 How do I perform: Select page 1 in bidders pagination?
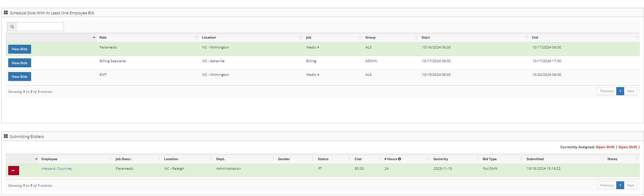pos(620,185)
